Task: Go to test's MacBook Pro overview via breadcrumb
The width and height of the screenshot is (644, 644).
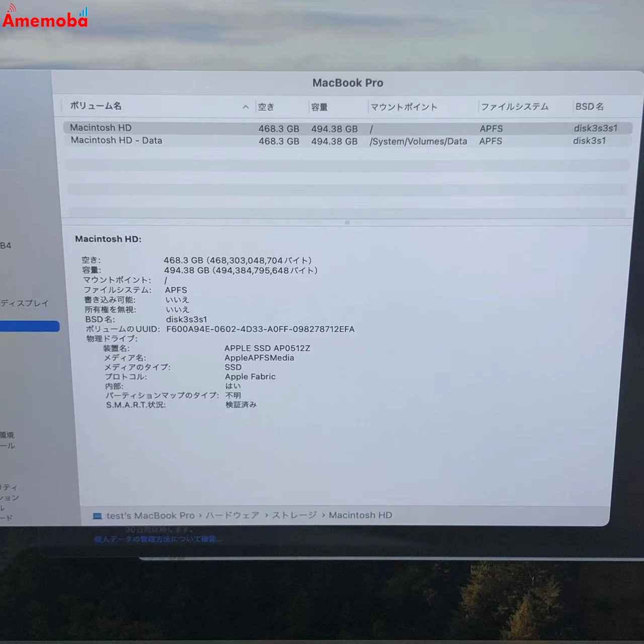Action: point(151,515)
